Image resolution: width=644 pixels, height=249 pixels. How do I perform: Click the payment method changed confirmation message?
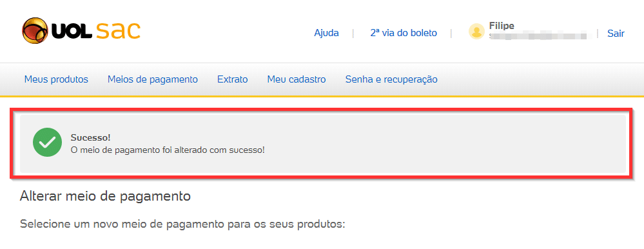pos(168,150)
